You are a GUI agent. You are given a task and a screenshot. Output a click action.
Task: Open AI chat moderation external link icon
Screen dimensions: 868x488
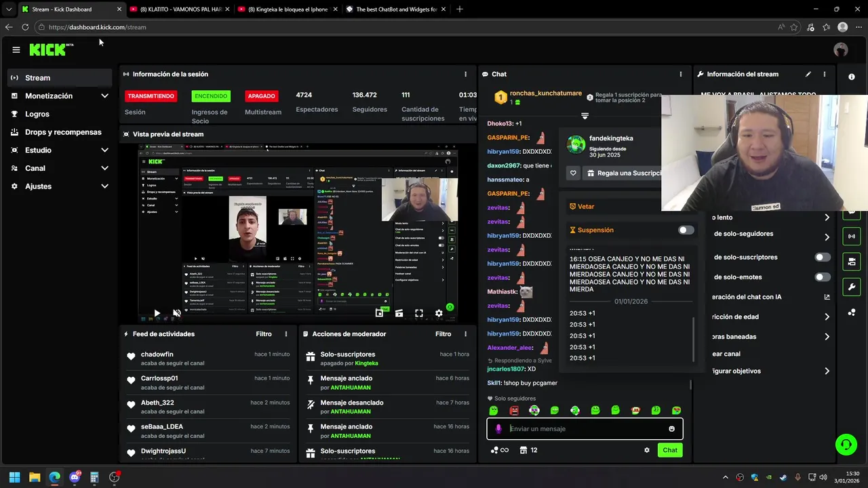(827, 297)
